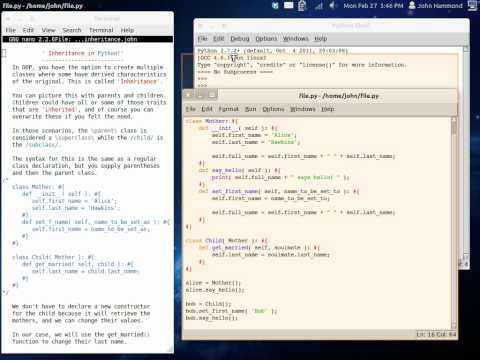Minimize the file.py editor window
This screenshot has width=480, height=360.
[200, 96]
